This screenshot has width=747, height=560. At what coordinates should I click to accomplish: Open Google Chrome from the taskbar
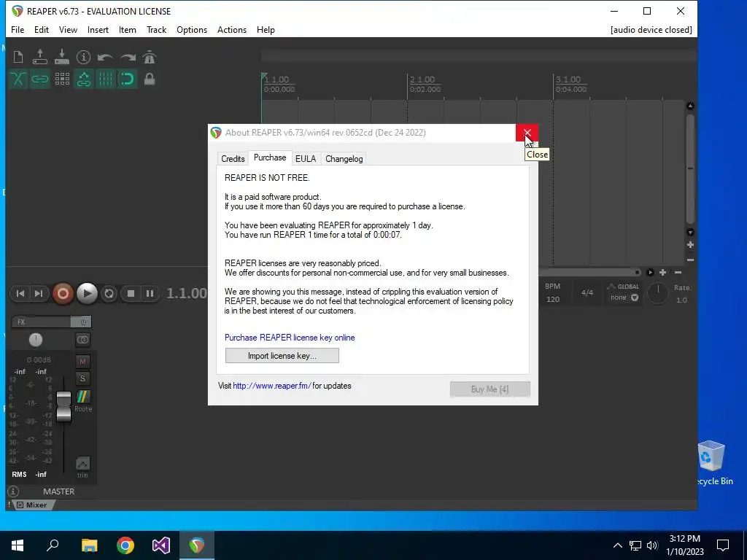125,545
